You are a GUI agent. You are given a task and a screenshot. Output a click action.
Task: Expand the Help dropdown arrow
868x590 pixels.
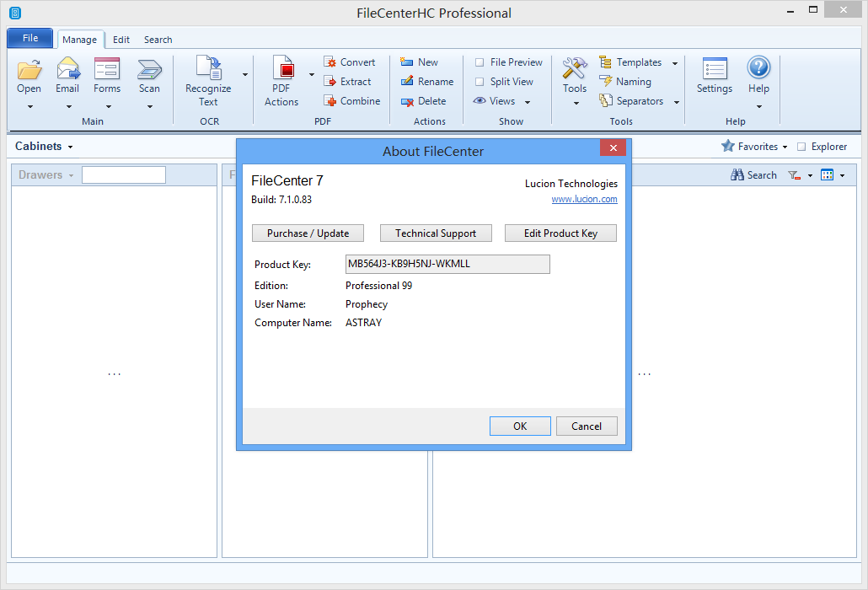pos(759,107)
